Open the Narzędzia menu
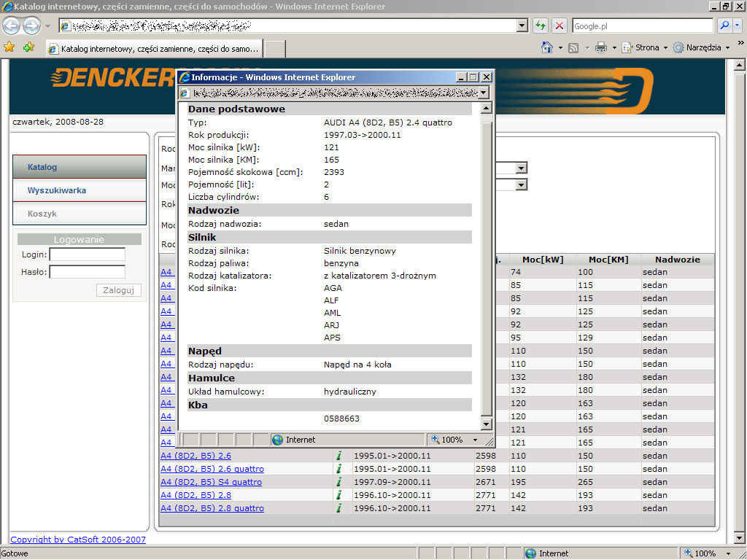Image resolution: width=747 pixels, height=560 pixels. (x=701, y=47)
